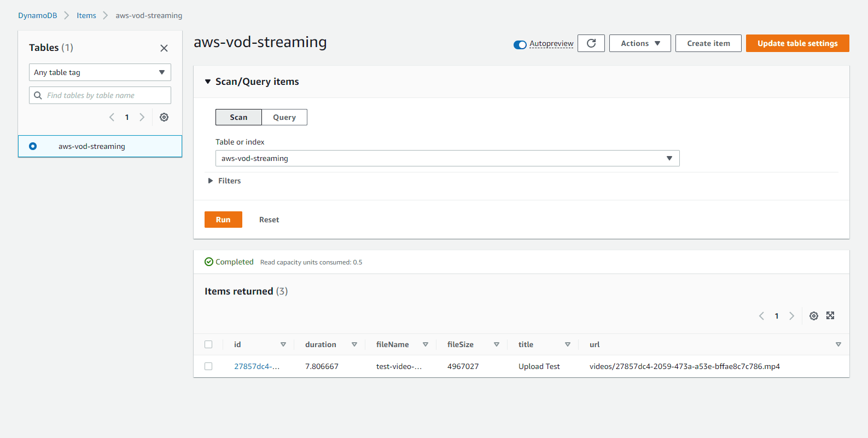Viewport: 868px width, 438px height.
Task: Click the fileName column header
Action: [x=393, y=344]
